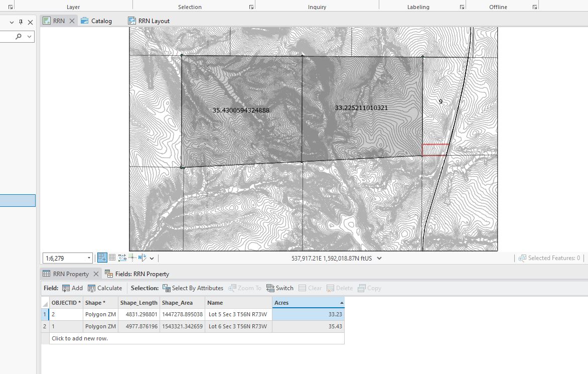
Task: Select row 1 of the attribute table
Action: pyautogui.click(x=45, y=314)
